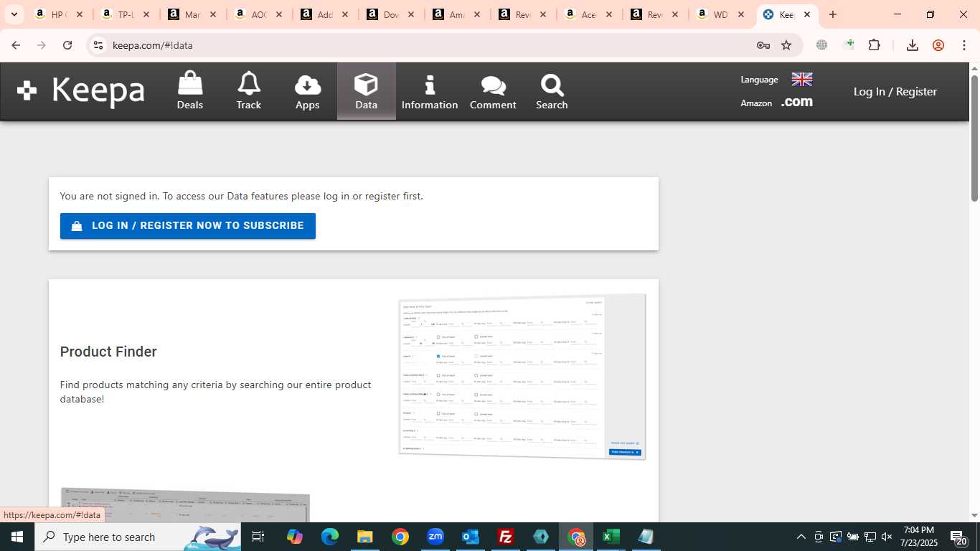This screenshot has width=980, height=551.
Task: Click the taskbar search box
Action: click(x=138, y=537)
